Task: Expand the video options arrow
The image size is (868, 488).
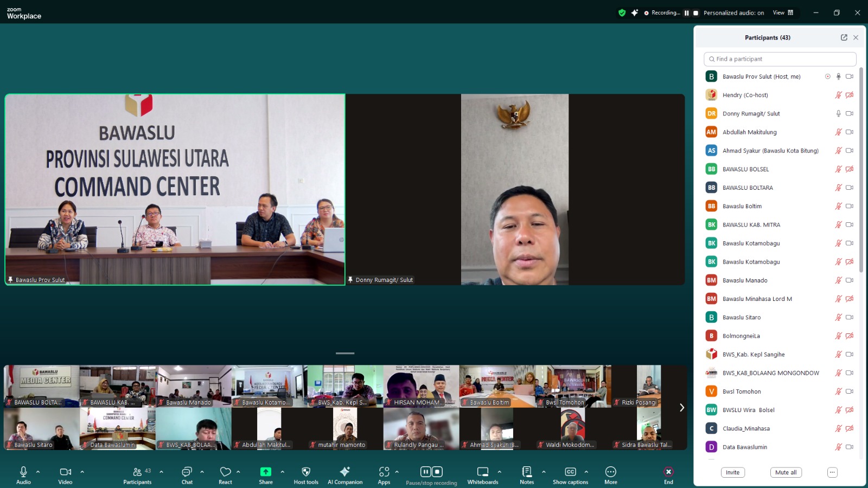Action: pos(82,472)
